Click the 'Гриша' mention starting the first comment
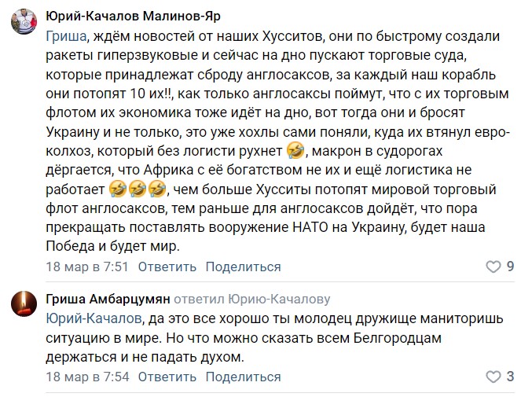This screenshot has height=397, width=532. pyautogui.click(x=66, y=36)
